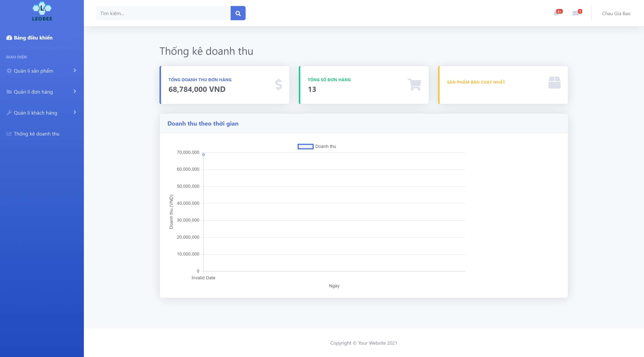This screenshot has height=357, width=644.
Task: Open the messages envelope icon
Action: click(575, 13)
